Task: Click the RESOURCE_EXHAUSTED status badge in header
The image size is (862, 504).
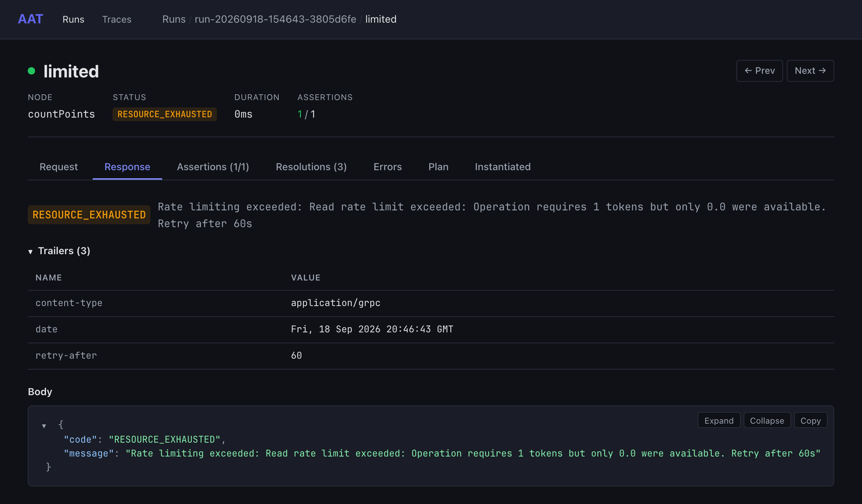Action: pyautogui.click(x=165, y=114)
